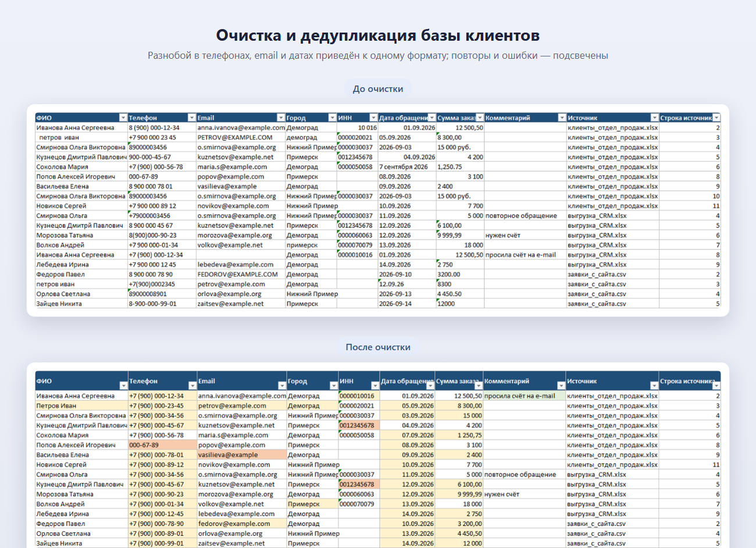Click the amount cell '1,250.75'
Viewport: 756px width, 548px height.
tap(460, 167)
